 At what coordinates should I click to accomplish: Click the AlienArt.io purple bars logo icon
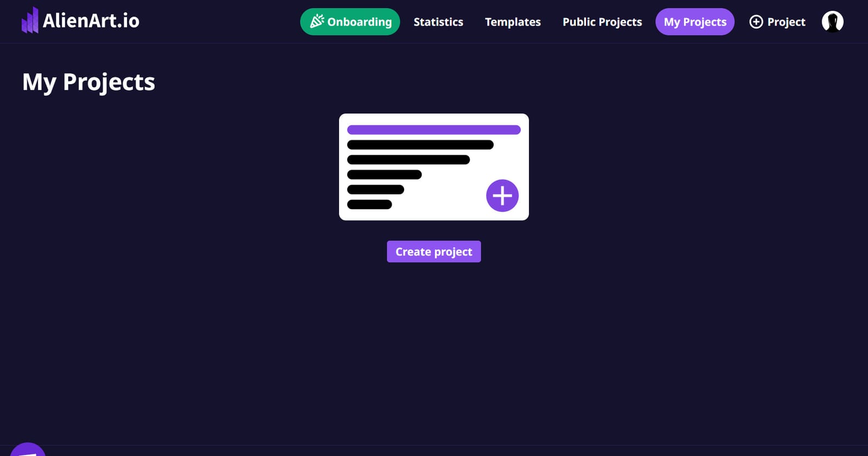tap(30, 21)
